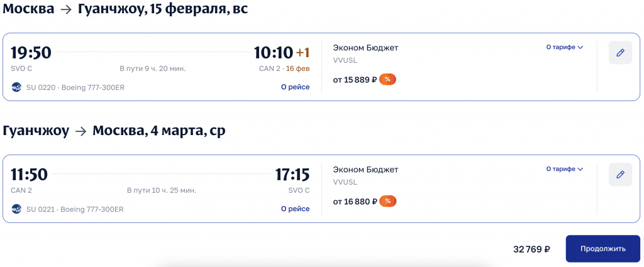Viewport: 644px width, 267px height.
Task: Expand "О тарифе" for the 15 февраля flight
Action: [x=564, y=47]
